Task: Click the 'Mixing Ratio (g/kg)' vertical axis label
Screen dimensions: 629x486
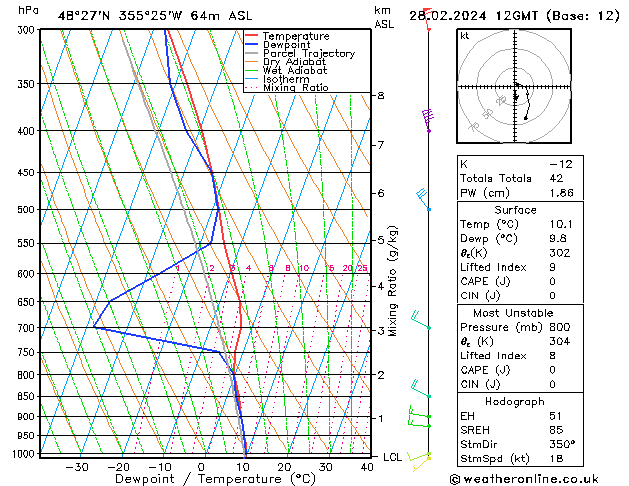Action: pos(393,281)
